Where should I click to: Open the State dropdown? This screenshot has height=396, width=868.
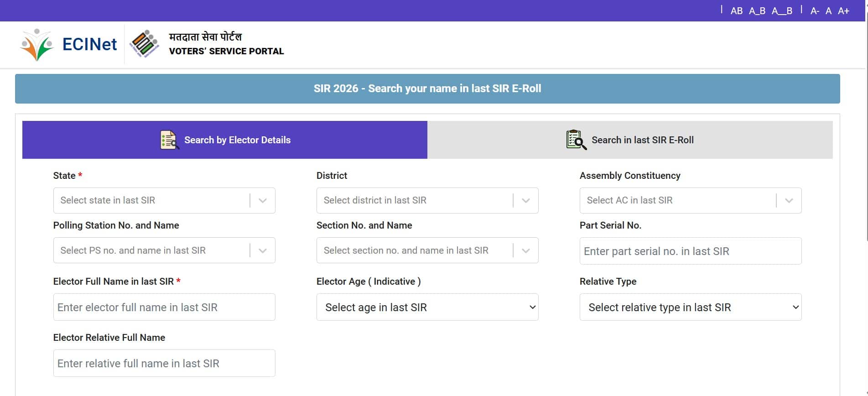coord(164,200)
